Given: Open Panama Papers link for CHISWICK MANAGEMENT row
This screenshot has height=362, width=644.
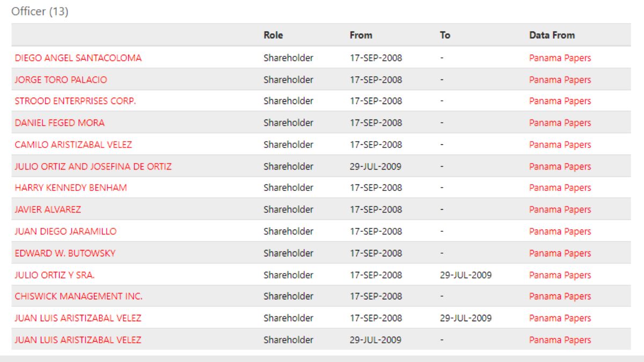Looking at the screenshot, I should pyautogui.click(x=560, y=296).
